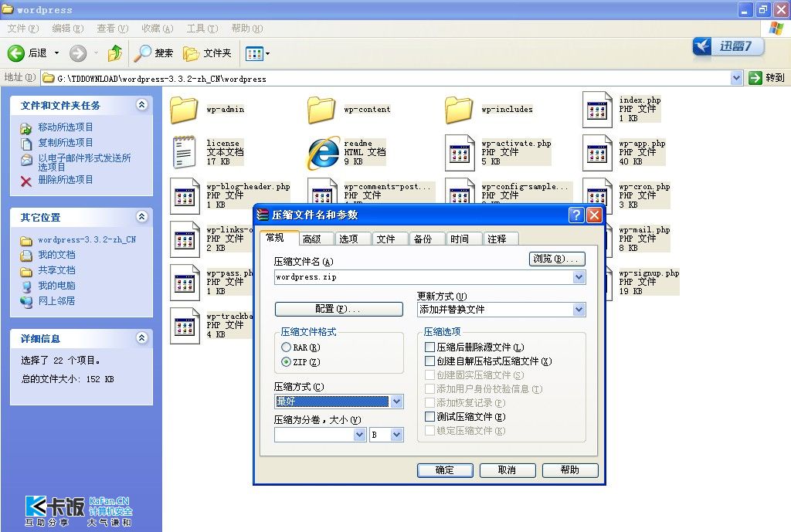Click the copy selected items icon
Image resolution: width=791 pixels, height=532 pixels.
(26, 144)
